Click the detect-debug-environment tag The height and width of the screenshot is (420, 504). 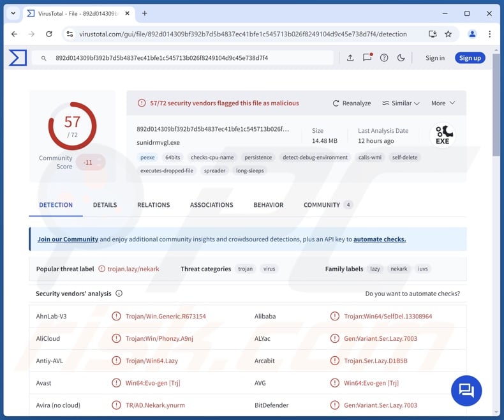315,157
